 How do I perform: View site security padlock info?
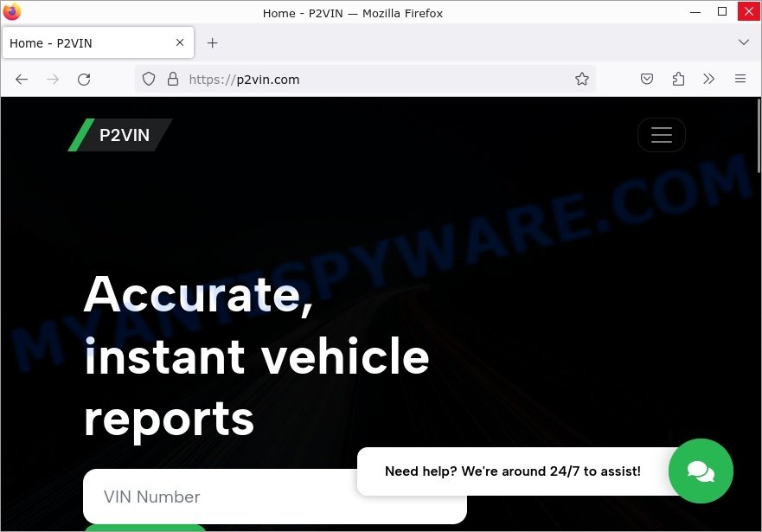pos(172,79)
